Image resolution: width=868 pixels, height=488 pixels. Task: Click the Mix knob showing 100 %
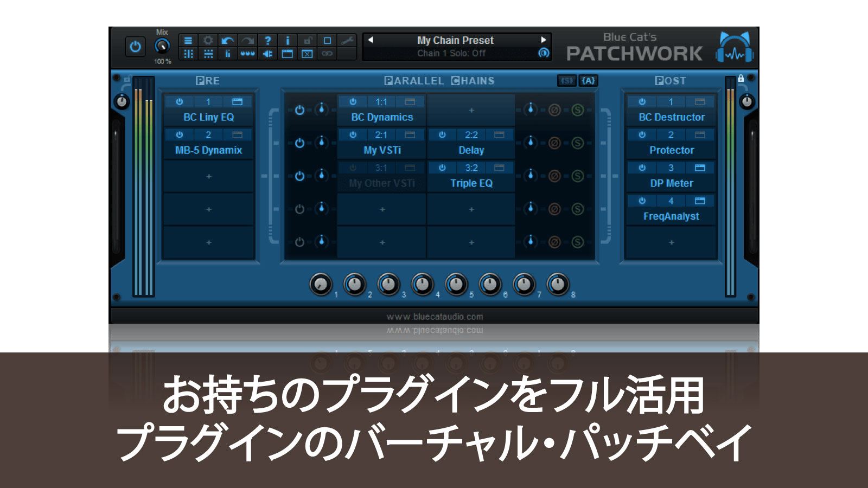pyautogui.click(x=162, y=46)
